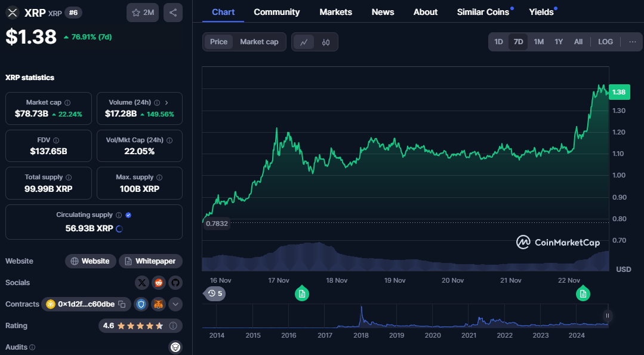Expand the contracts list chevron
This screenshot has width=644, height=355.
(x=175, y=304)
